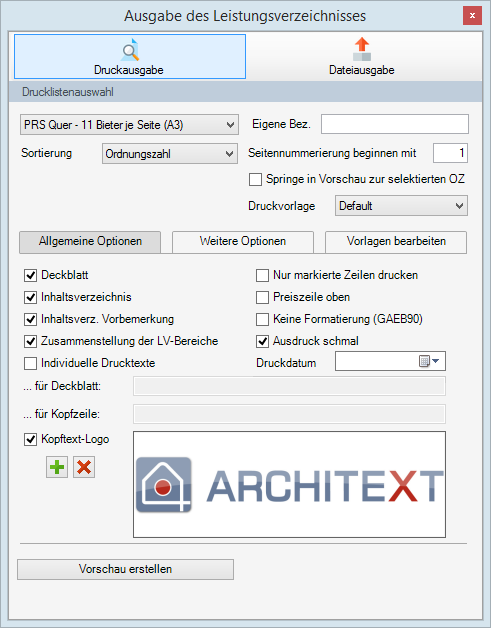The width and height of the screenshot is (491, 628).
Task: Add a Kopftext logo with green plus
Action: coord(57,467)
